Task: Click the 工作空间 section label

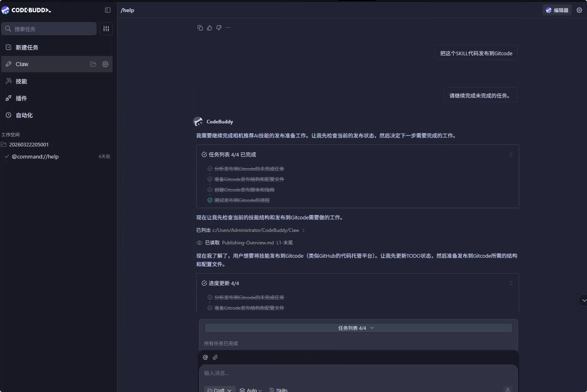Action: tap(10, 135)
